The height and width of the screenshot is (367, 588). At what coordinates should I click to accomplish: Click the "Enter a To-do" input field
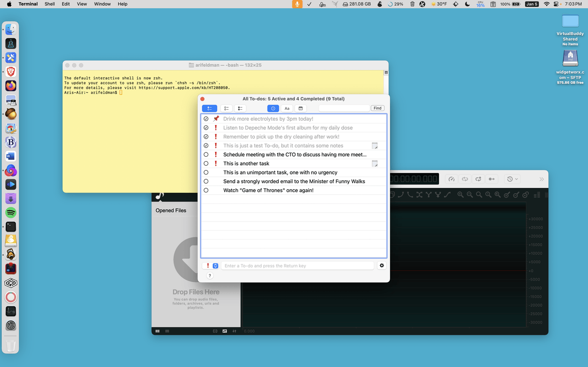click(x=297, y=266)
